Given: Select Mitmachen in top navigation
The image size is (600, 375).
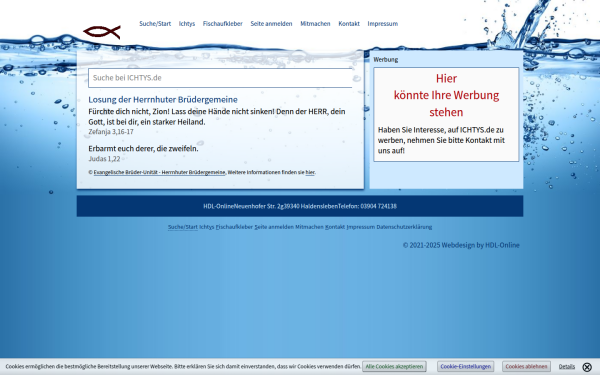Looking at the screenshot, I should tap(315, 24).
